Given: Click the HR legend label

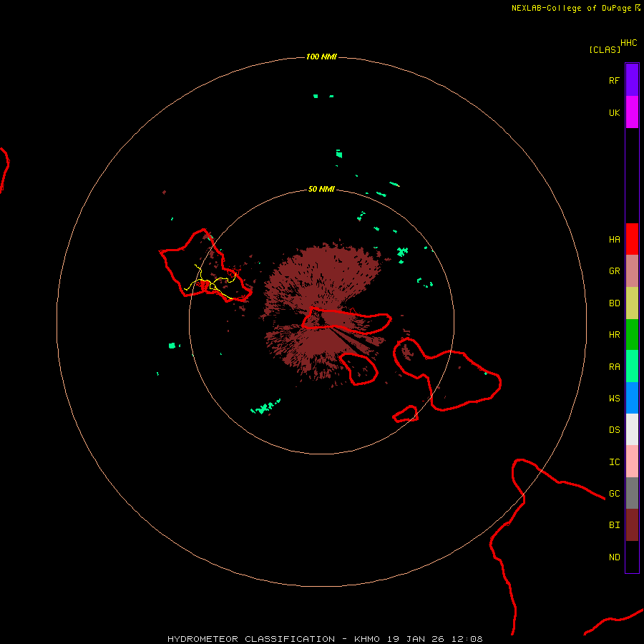Looking at the screenshot, I should 614,335.
